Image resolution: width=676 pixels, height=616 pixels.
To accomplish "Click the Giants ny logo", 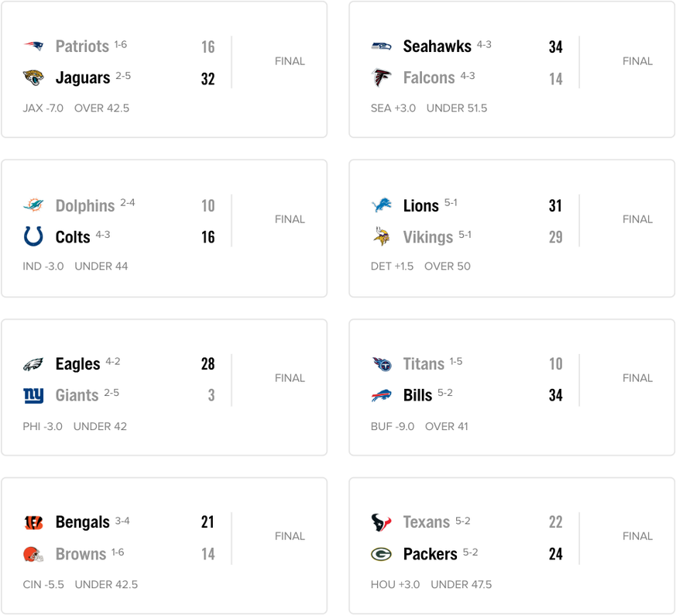I will click(33, 395).
